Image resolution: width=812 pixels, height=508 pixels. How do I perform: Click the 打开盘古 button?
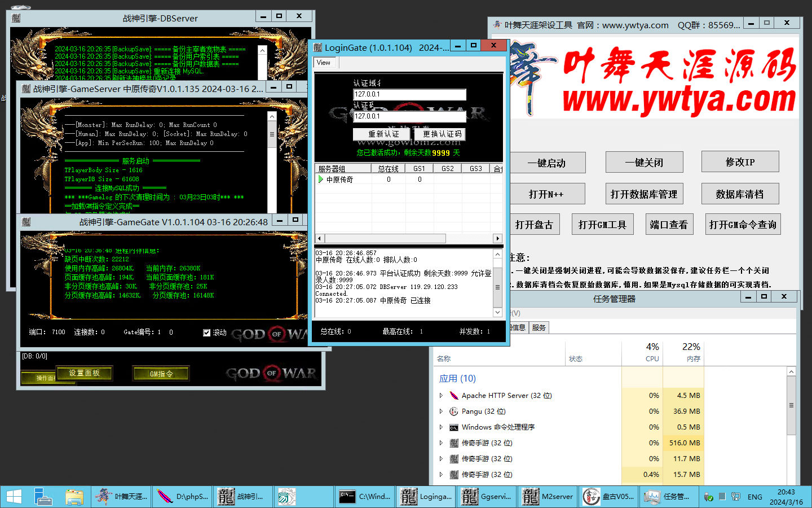coord(534,225)
